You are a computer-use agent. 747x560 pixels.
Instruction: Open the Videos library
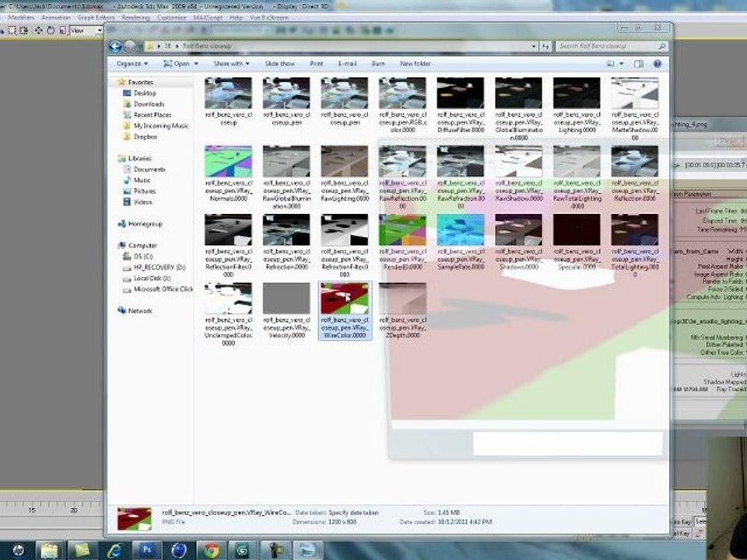[x=142, y=202]
